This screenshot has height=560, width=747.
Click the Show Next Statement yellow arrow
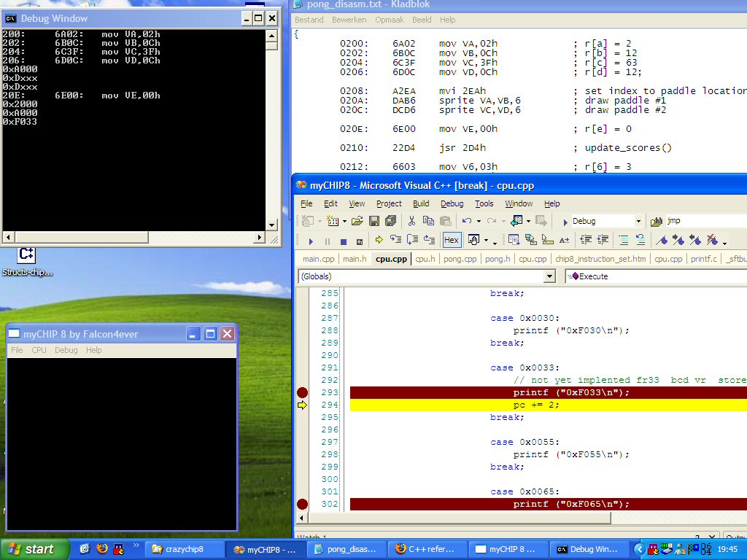(x=379, y=240)
